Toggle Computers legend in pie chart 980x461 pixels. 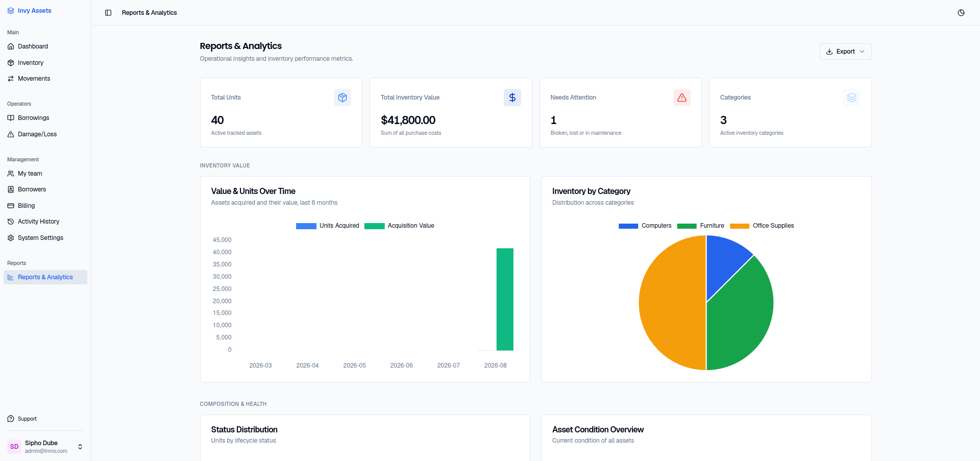tap(645, 226)
